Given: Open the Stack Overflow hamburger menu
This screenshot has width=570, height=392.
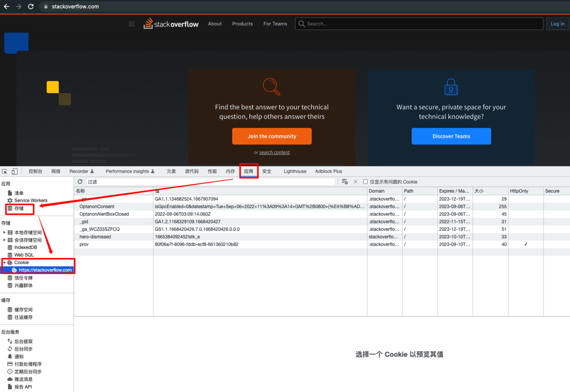Looking at the screenshot, I should [131, 24].
